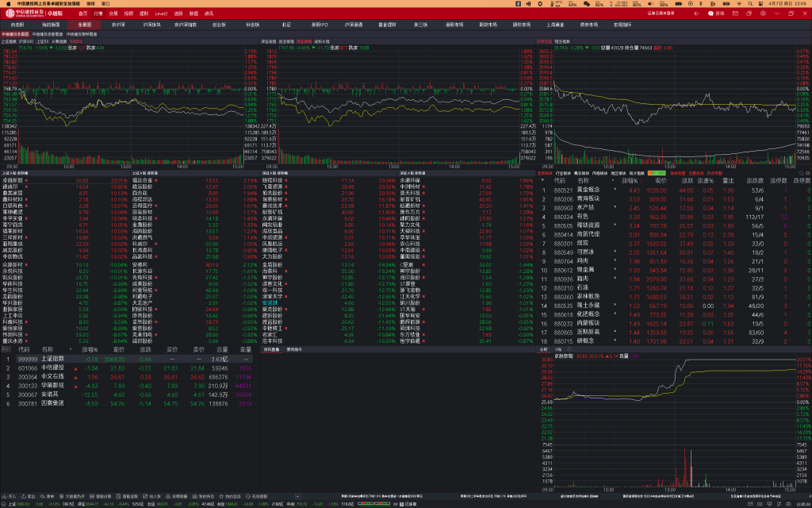Switch the bottom-right chart to 分时 mode
This screenshot has width=812, height=508.
[x=543, y=348]
